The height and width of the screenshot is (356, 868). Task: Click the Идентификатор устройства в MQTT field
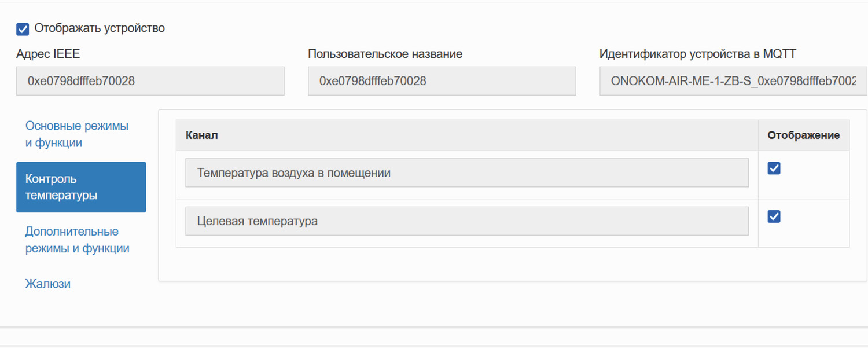(x=733, y=81)
